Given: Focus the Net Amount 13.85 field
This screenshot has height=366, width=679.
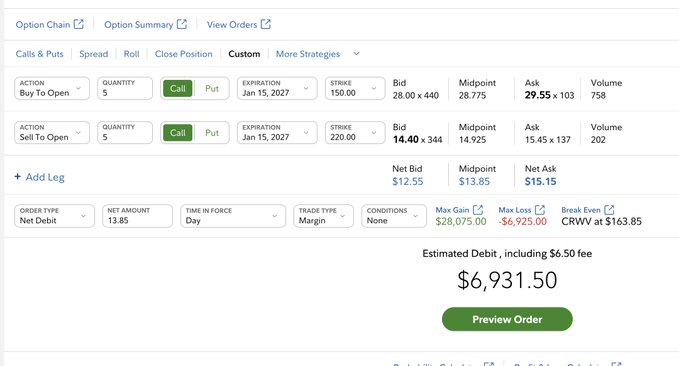Looking at the screenshot, I should (137, 216).
